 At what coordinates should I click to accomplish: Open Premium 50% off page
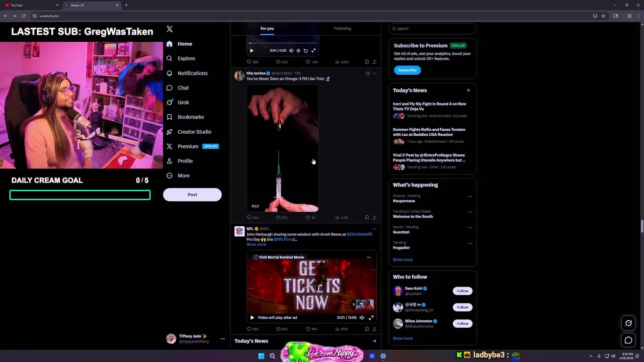193,146
